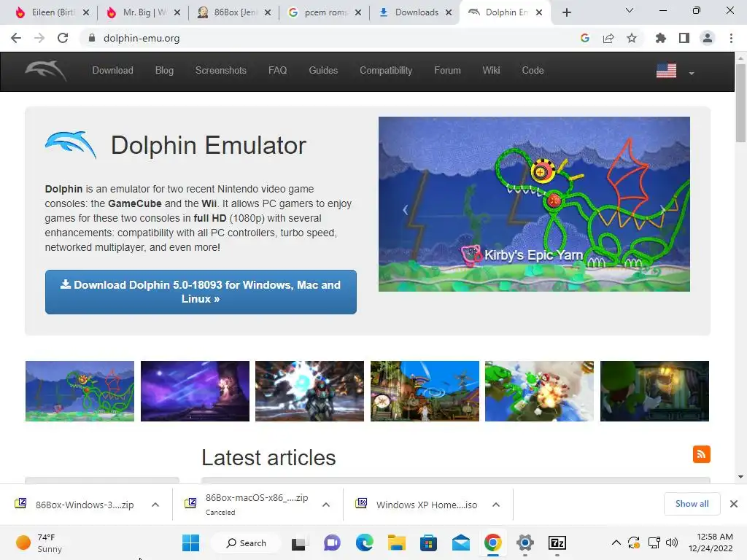747x560 pixels.
Task: Open Task View on the taskbar
Action: [x=298, y=542]
